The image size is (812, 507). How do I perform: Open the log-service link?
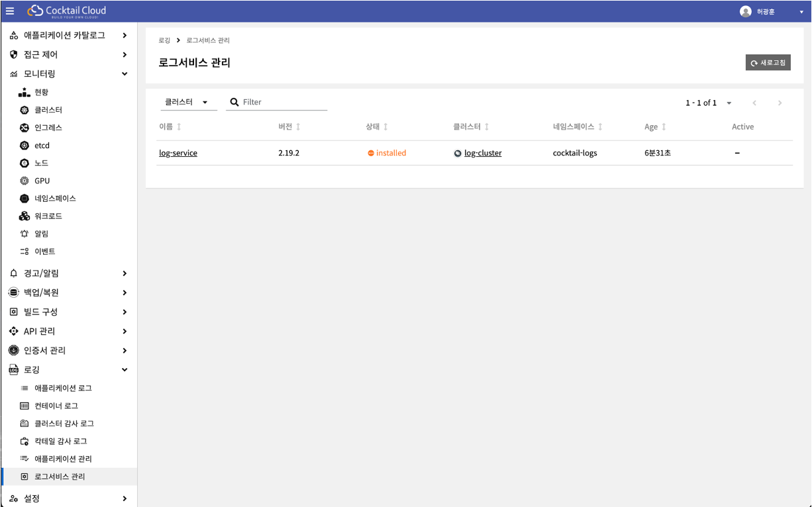[x=178, y=153]
